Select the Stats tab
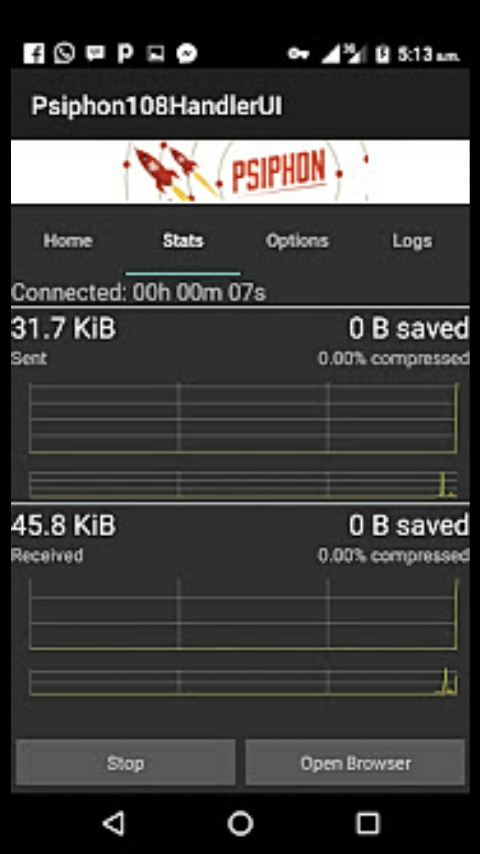Image resolution: width=480 pixels, height=854 pixels. [183, 241]
